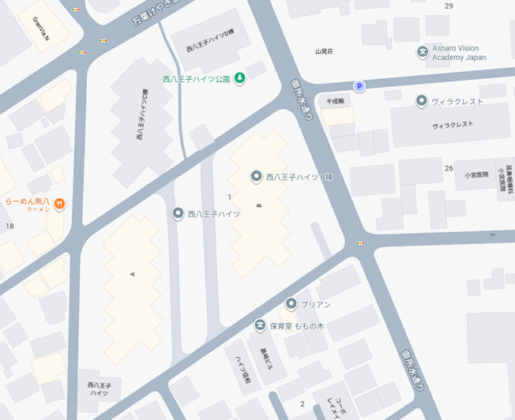
Task: Open the らーめん熊八 ラーメン text label
Action: [x=28, y=205]
